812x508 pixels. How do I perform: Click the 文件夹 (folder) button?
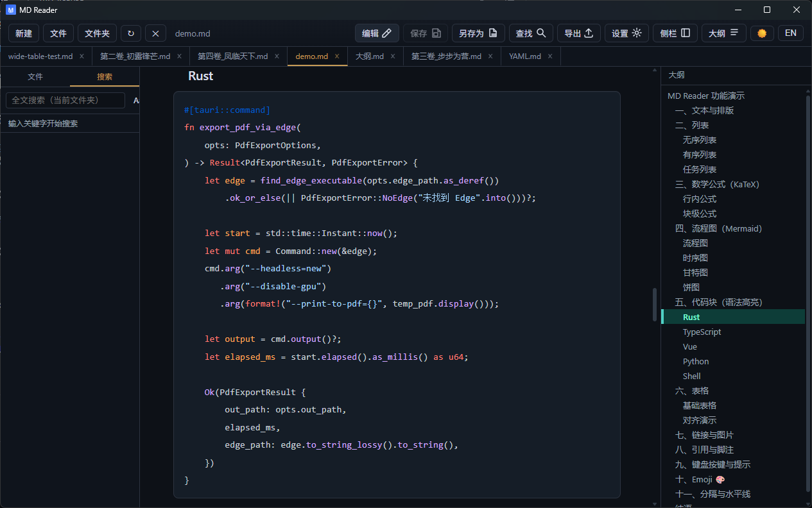(x=97, y=33)
